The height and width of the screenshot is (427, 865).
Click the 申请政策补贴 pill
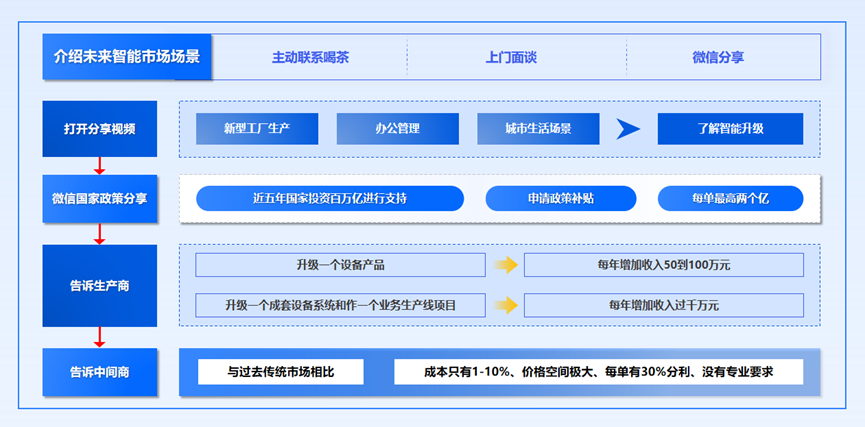561,198
